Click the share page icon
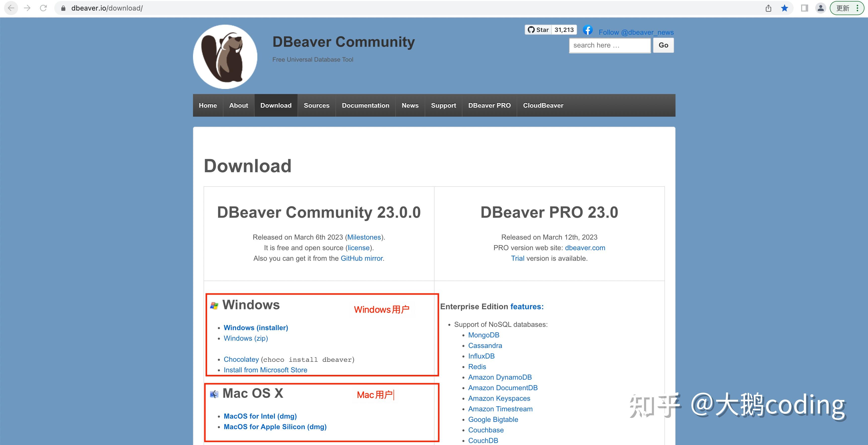 (768, 8)
